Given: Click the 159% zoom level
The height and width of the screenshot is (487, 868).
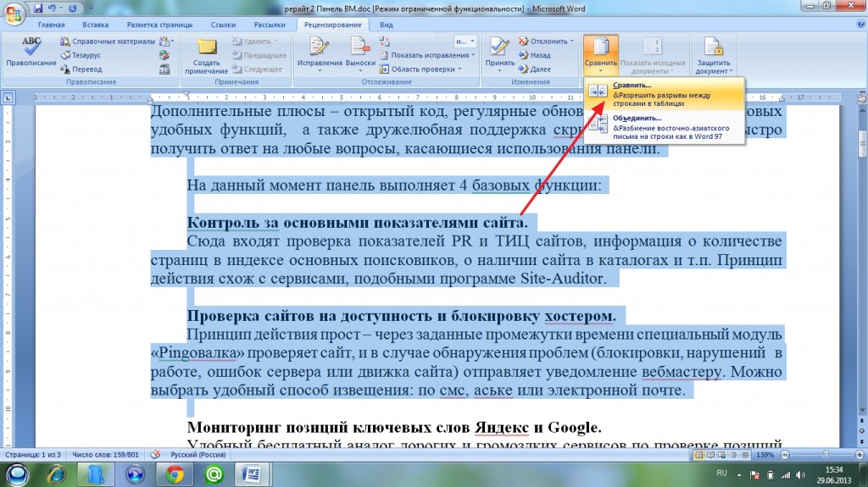Looking at the screenshot, I should point(765,455).
